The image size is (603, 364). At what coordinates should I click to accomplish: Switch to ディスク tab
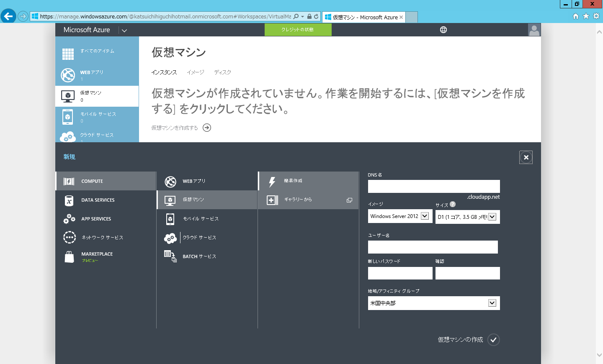coord(222,72)
